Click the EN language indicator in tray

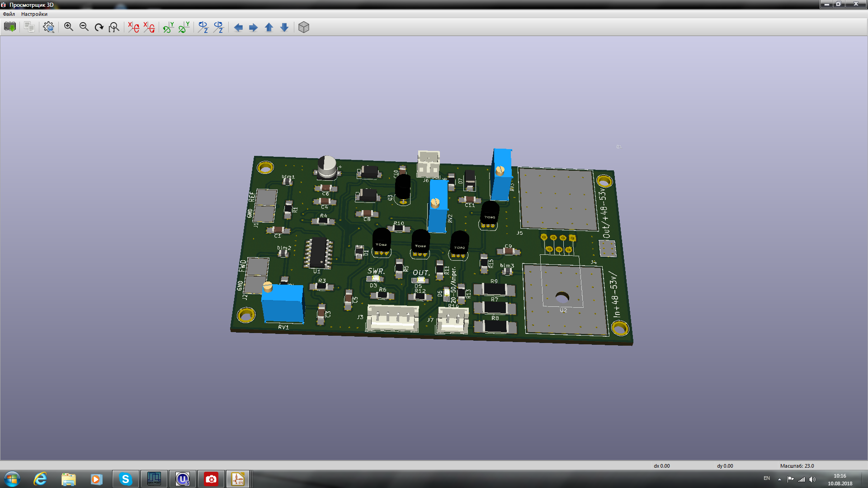(x=767, y=478)
